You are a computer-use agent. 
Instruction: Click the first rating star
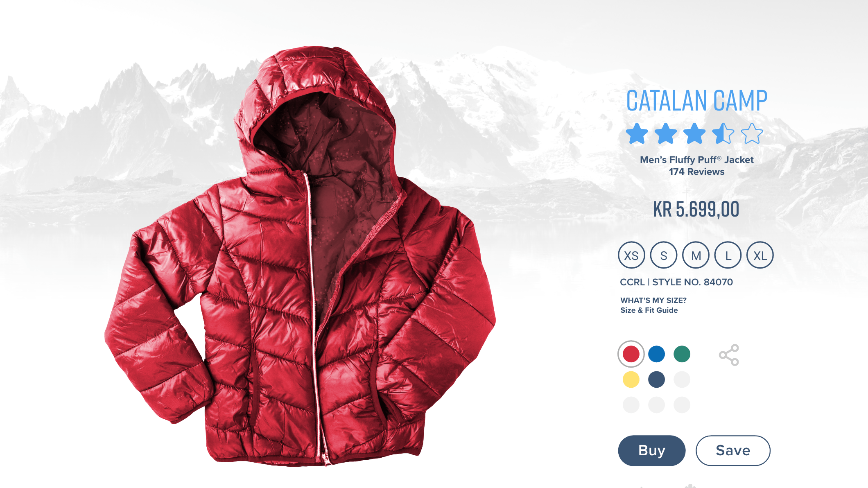click(637, 133)
